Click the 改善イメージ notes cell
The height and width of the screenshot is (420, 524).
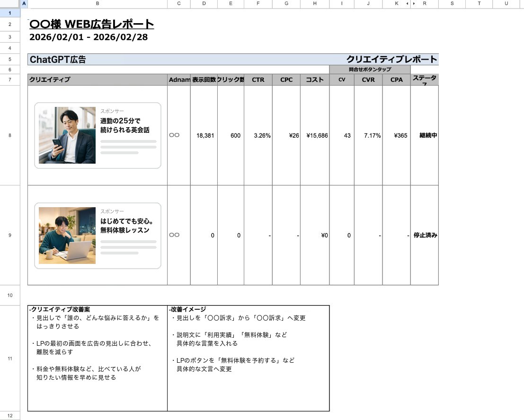(x=249, y=358)
